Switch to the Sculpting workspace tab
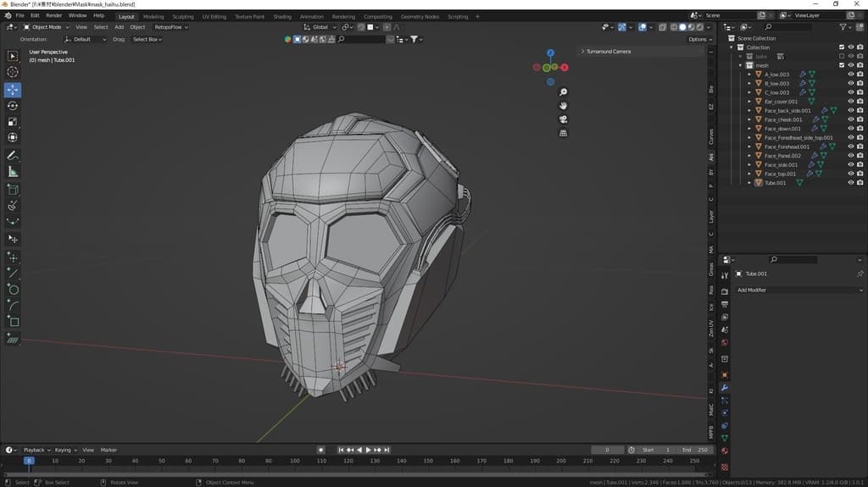The width and height of the screenshot is (868, 487). click(x=182, y=16)
